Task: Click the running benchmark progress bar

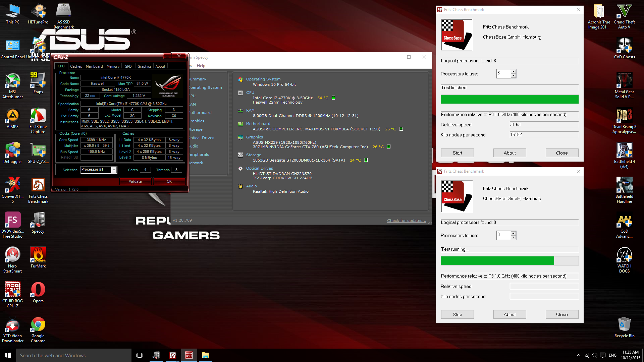Action: (509, 261)
